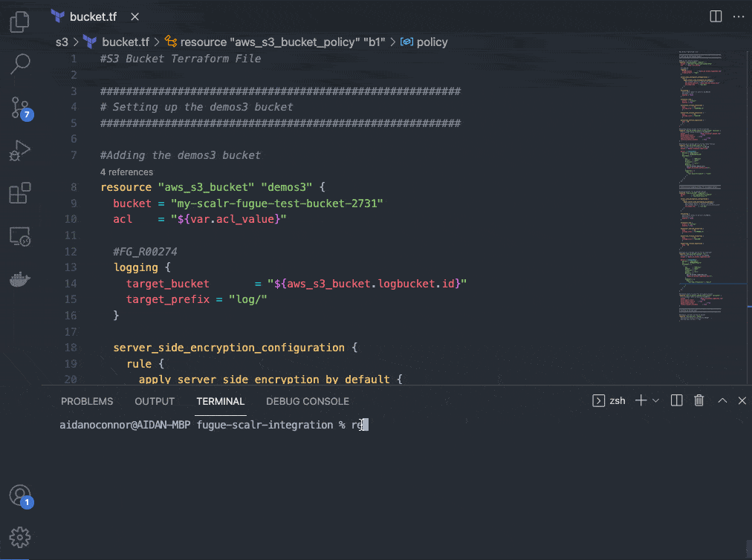Screen dimensions: 752x560
Task: Create a new terminal with plus icon
Action: point(641,400)
